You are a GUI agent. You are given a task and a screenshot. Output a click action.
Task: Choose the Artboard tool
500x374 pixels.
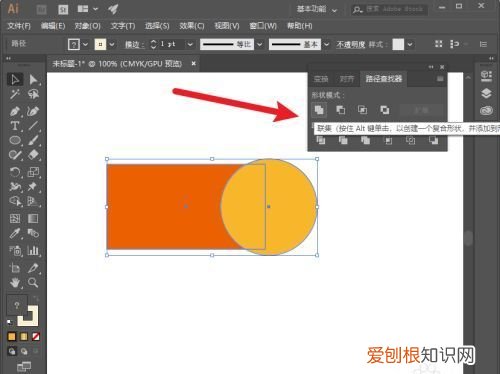(x=15, y=268)
